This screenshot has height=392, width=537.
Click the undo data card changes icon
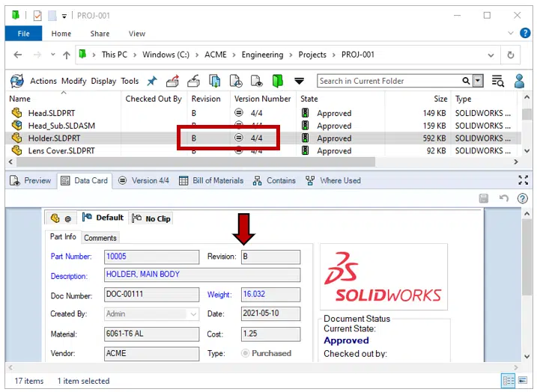(503, 198)
